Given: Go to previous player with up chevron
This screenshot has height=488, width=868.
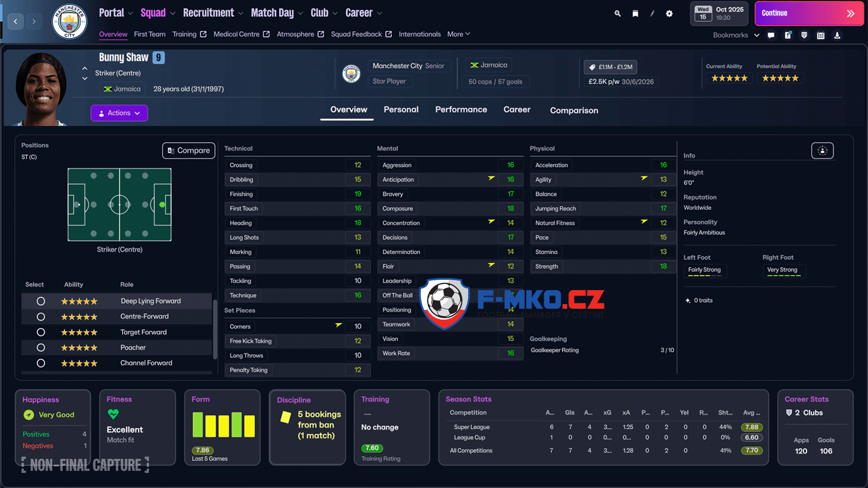Looking at the screenshot, I should point(85,69).
